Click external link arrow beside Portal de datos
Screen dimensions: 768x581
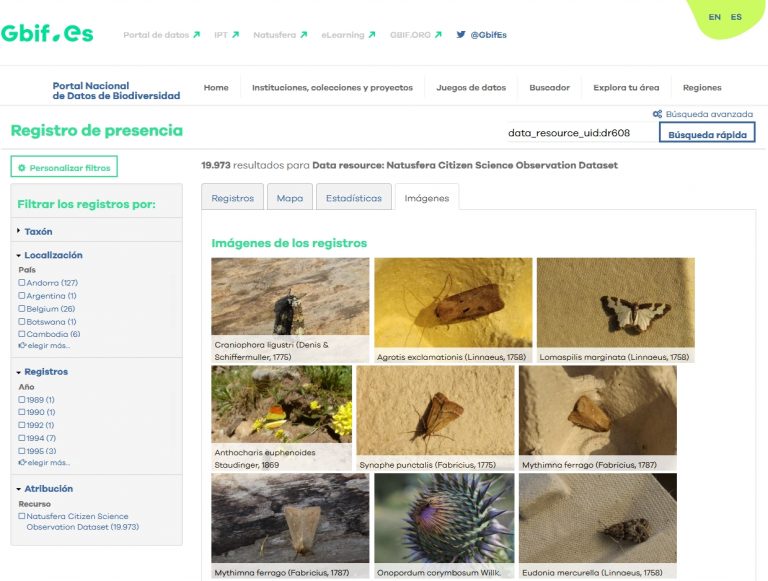(196, 35)
